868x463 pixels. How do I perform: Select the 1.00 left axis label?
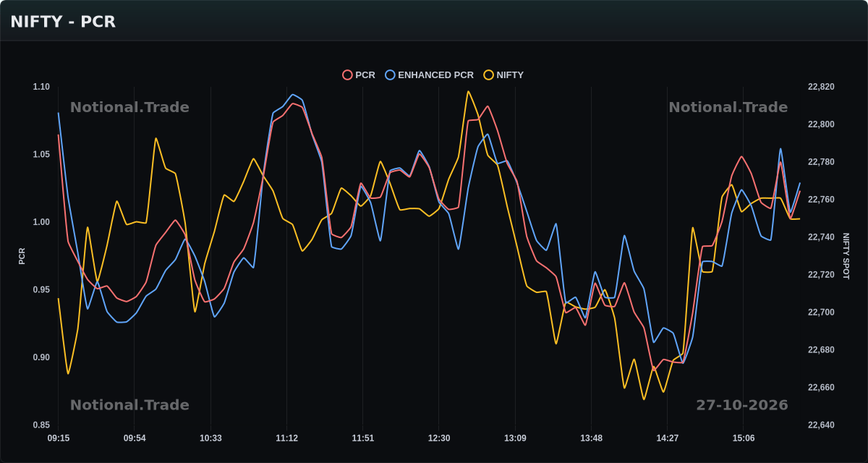pos(41,222)
